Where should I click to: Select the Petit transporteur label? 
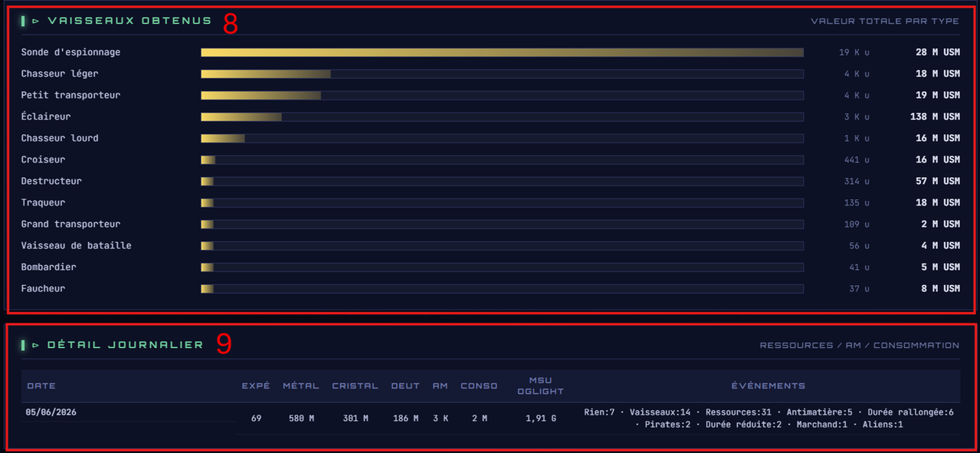[70, 95]
